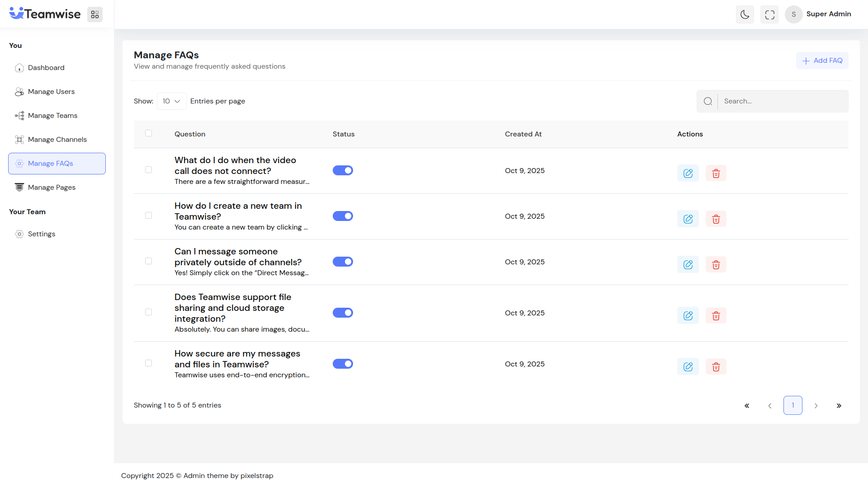This screenshot has height=488, width=868.
Task: Focus the FAQ search field
Action: pyautogui.click(x=782, y=101)
